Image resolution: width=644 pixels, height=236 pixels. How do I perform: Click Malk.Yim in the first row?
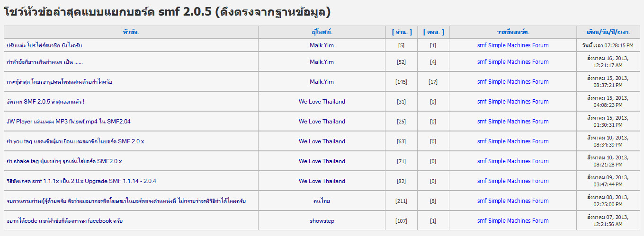[322, 45]
